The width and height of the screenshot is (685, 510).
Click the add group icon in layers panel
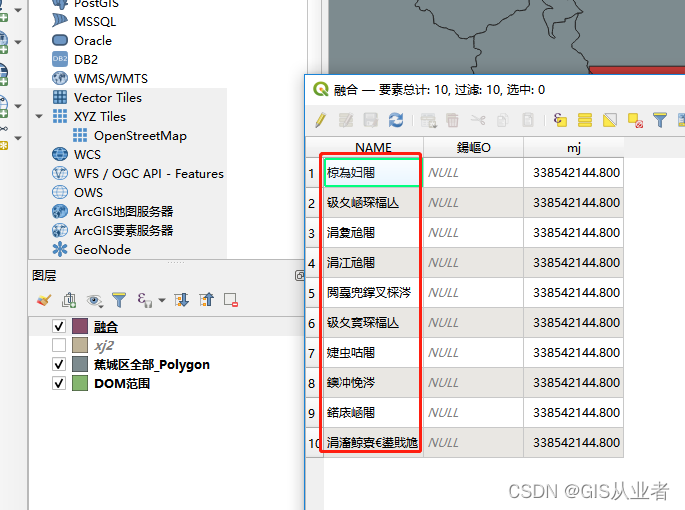click(69, 300)
